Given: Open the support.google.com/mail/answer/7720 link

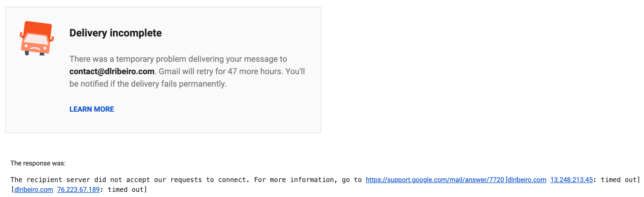Looking at the screenshot, I should coord(435,180).
